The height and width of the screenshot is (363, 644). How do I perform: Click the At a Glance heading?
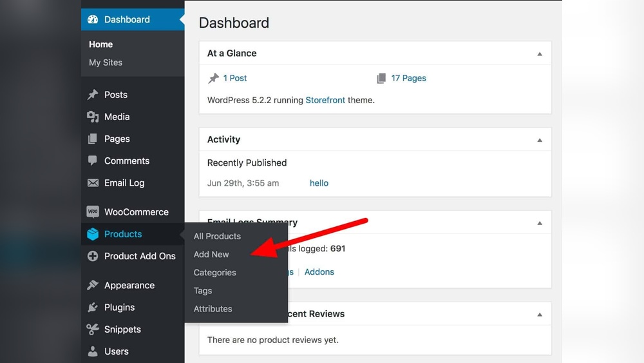click(x=232, y=53)
